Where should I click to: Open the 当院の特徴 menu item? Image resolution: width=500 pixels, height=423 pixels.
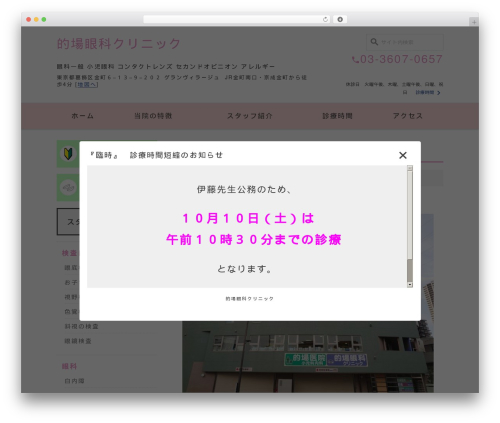tap(153, 116)
